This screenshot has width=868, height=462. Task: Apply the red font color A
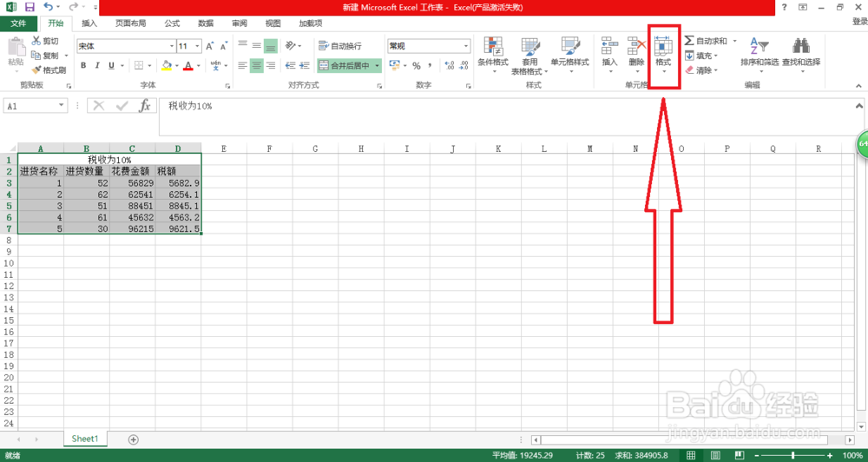(188, 65)
